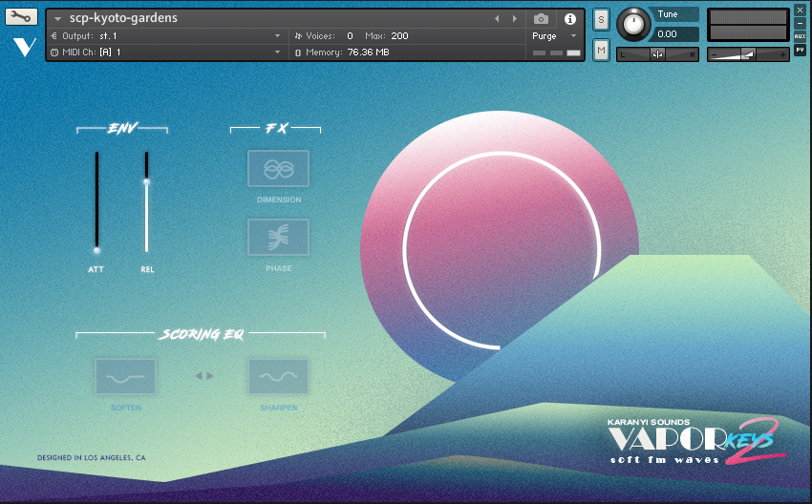Click the REL envelope slider handle
This screenshot has height=504, width=812.
(x=146, y=181)
